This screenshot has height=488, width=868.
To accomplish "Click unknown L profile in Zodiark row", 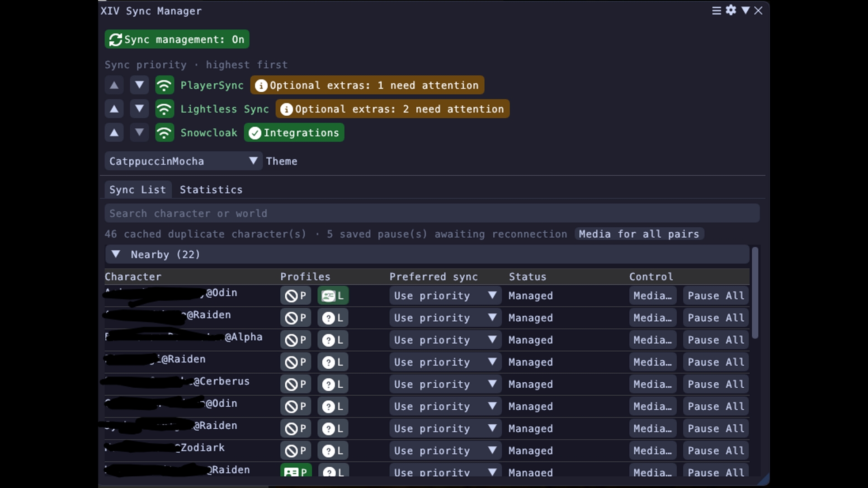I will [x=333, y=450].
